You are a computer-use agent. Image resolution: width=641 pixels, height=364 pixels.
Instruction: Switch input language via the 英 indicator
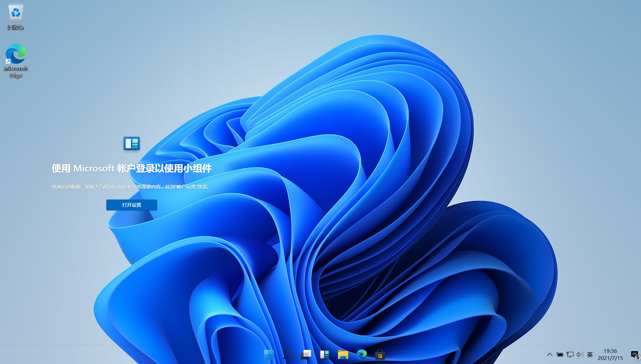(590, 355)
